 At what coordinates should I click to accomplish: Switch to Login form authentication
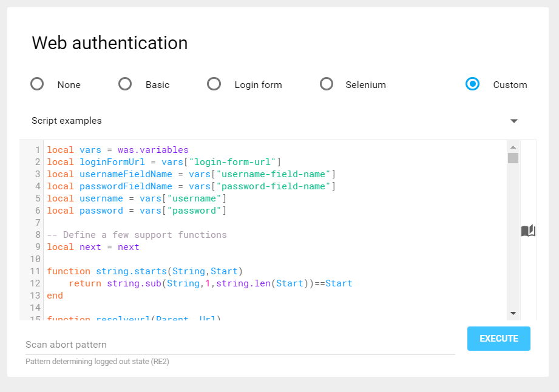point(214,84)
